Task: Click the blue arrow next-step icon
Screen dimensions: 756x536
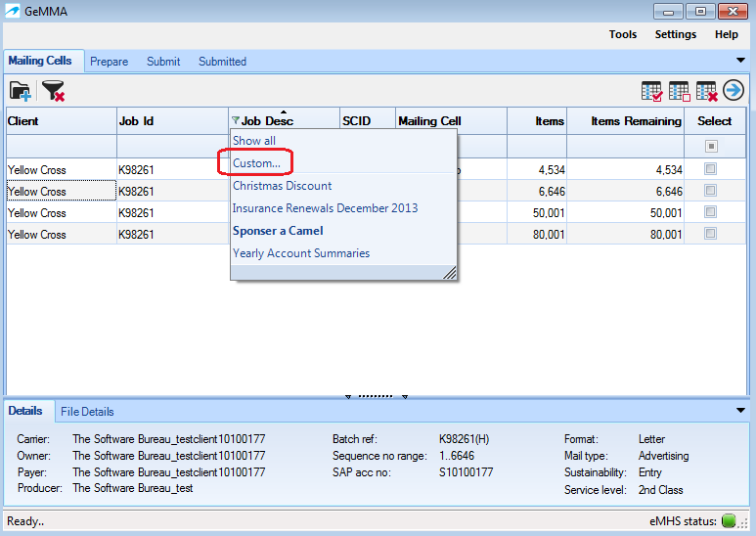Action: (x=734, y=90)
